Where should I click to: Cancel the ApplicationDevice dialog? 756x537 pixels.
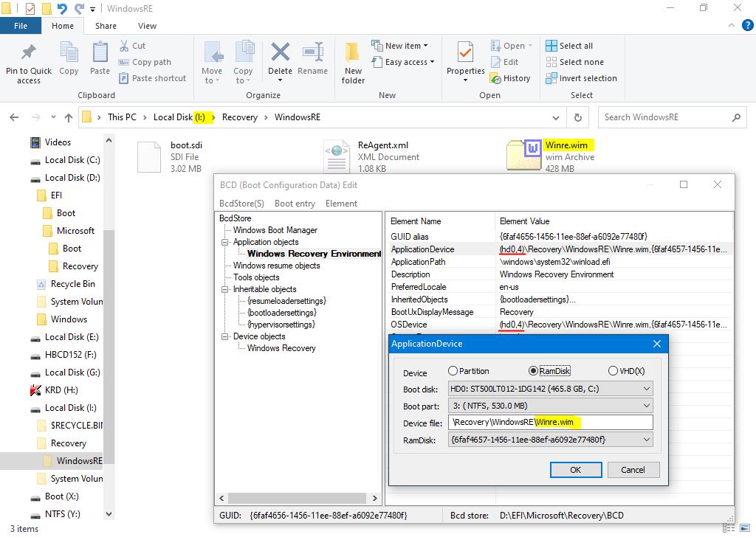pyautogui.click(x=633, y=470)
